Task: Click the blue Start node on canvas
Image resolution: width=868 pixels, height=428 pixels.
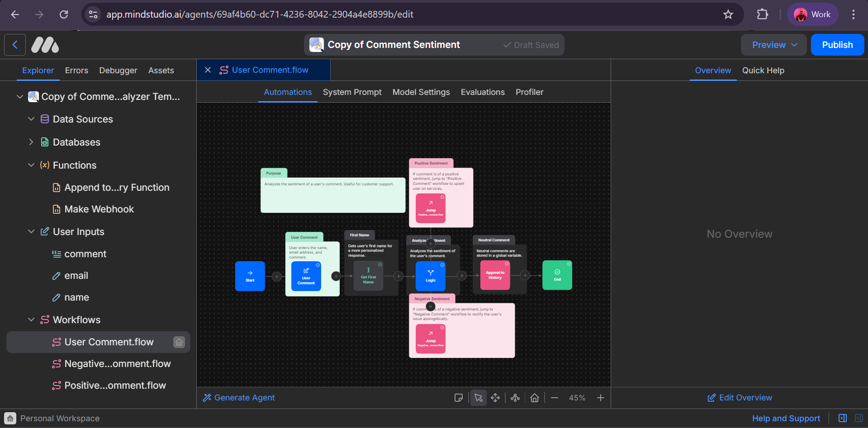Action: point(250,276)
